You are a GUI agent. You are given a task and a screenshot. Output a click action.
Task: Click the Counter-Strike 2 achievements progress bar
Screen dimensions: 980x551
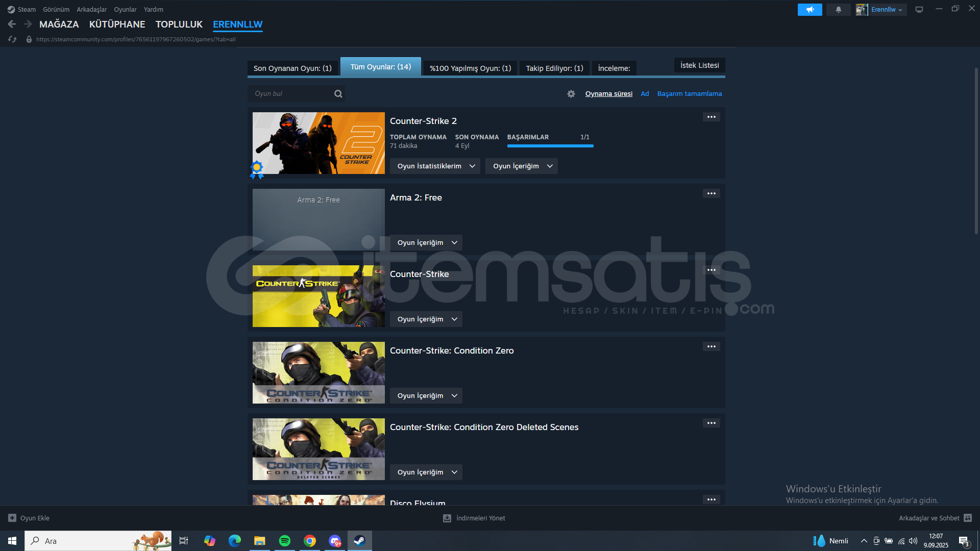click(550, 146)
